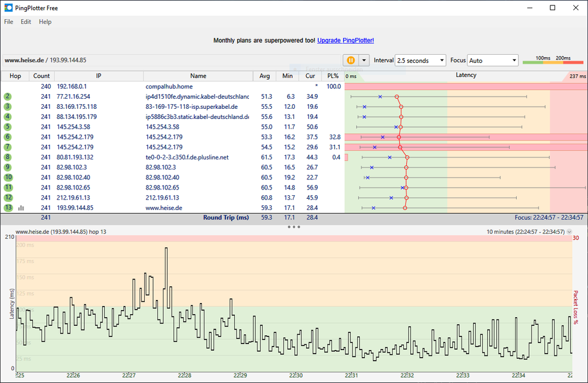Select the green hop 9 circle
588x383 pixels.
click(8, 168)
